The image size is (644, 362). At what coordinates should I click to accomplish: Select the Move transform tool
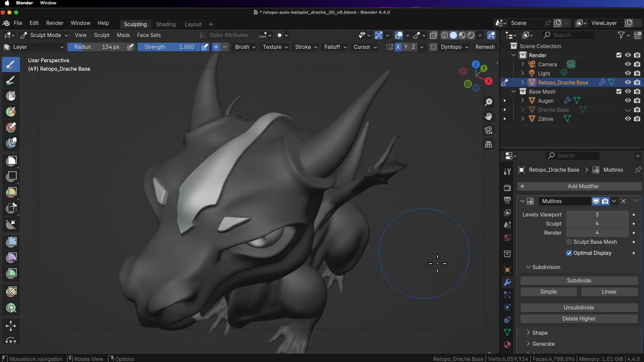click(x=11, y=326)
